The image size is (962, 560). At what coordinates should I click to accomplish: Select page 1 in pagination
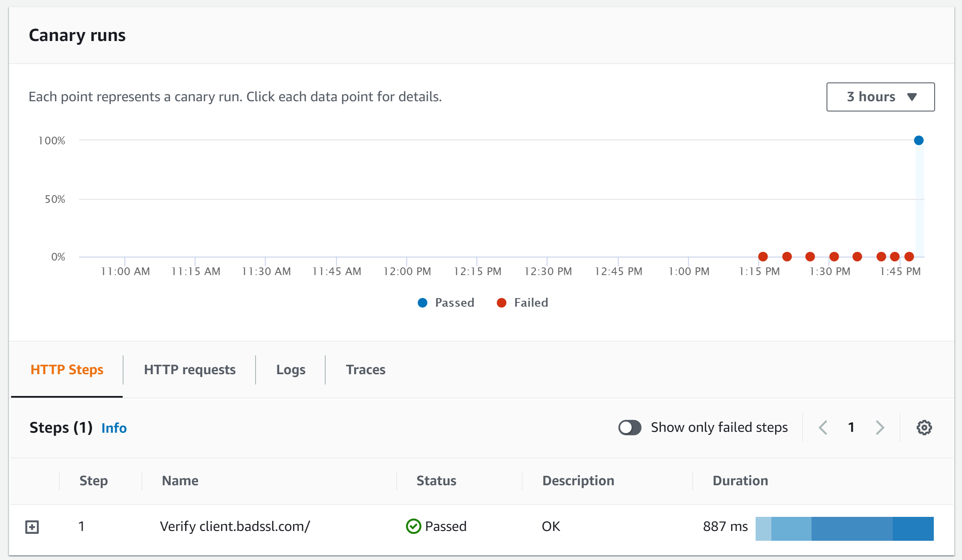(851, 427)
